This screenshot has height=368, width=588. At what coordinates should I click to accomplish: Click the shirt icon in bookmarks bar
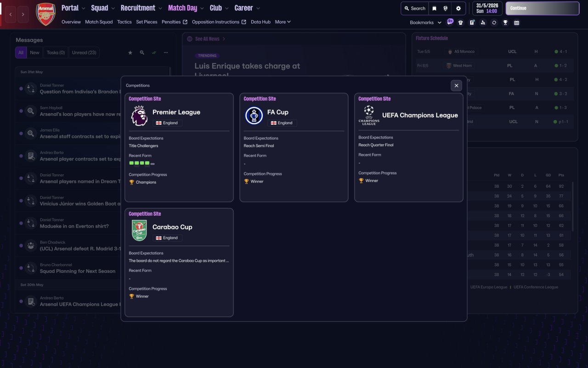(x=461, y=23)
